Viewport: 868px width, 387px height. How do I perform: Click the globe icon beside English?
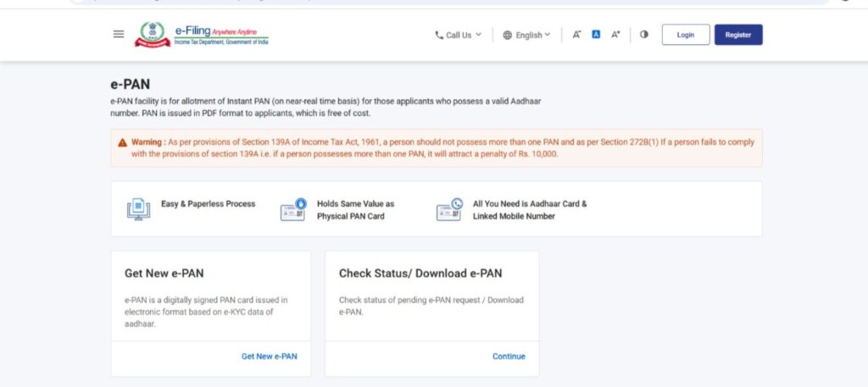(508, 35)
